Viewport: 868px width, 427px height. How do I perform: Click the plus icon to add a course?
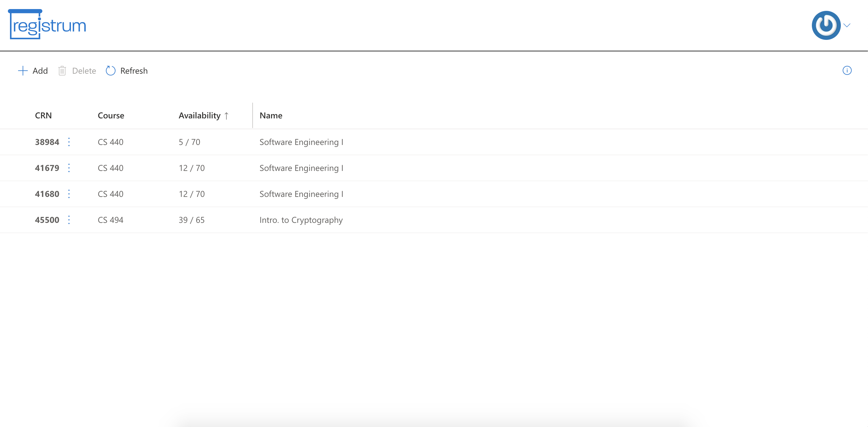tap(23, 71)
